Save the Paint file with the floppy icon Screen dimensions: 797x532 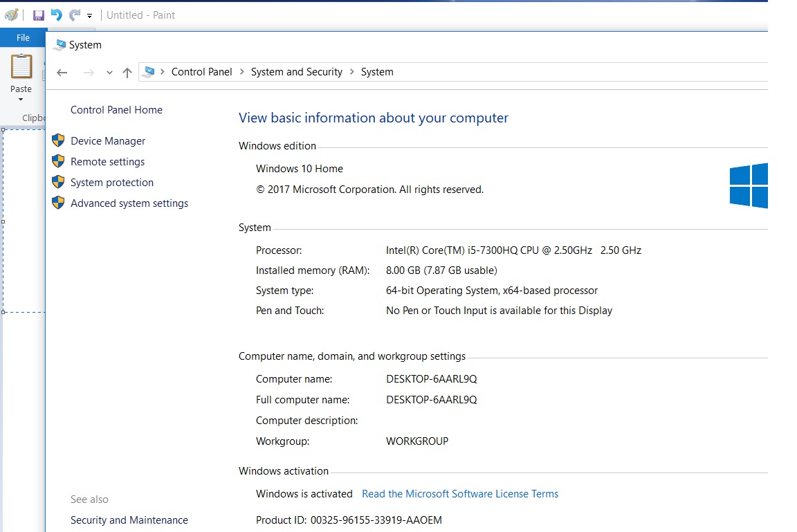coord(39,15)
